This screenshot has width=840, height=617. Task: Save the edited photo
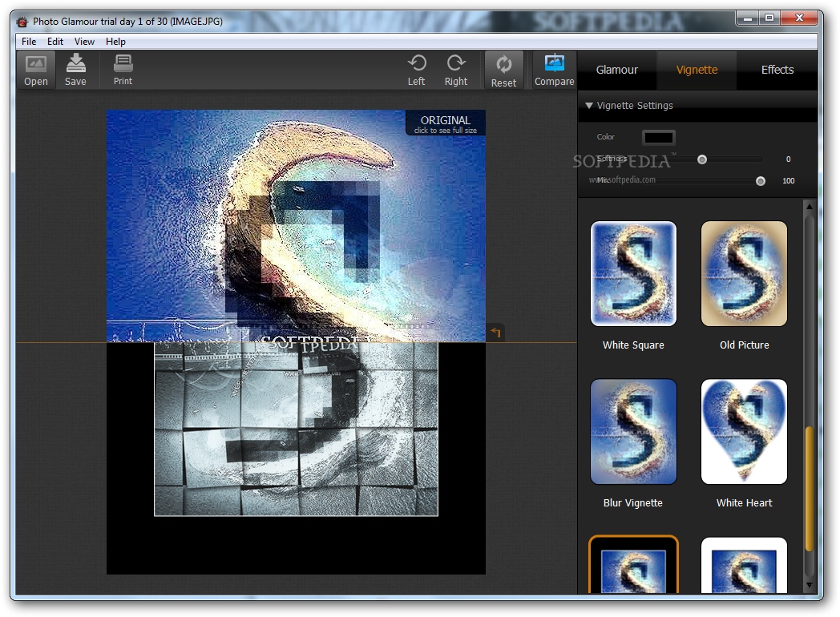(75, 71)
